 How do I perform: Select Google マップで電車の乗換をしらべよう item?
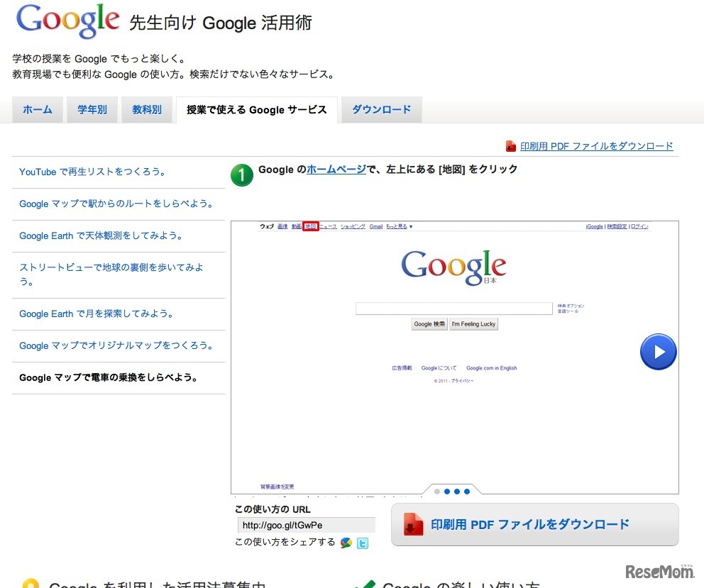pyautogui.click(x=109, y=377)
